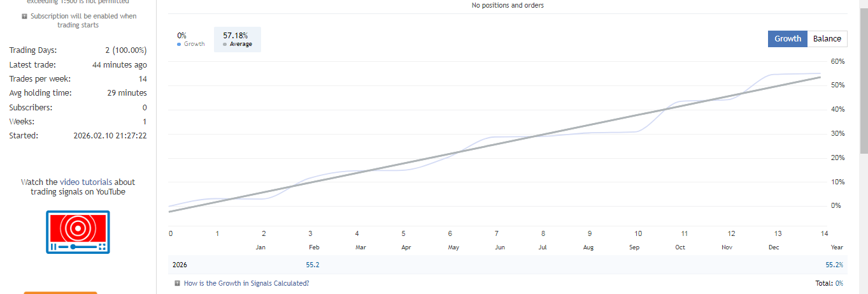Toggle the 57.18% Average series legend
The height and width of the screenshot is (294, 868).
pos(238,40)
